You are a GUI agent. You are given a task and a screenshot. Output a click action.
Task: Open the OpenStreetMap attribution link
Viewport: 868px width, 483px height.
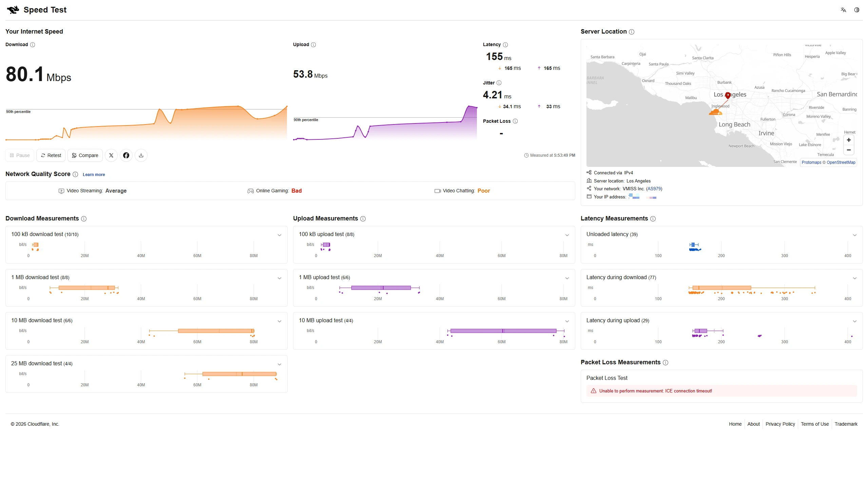[841, 162]
